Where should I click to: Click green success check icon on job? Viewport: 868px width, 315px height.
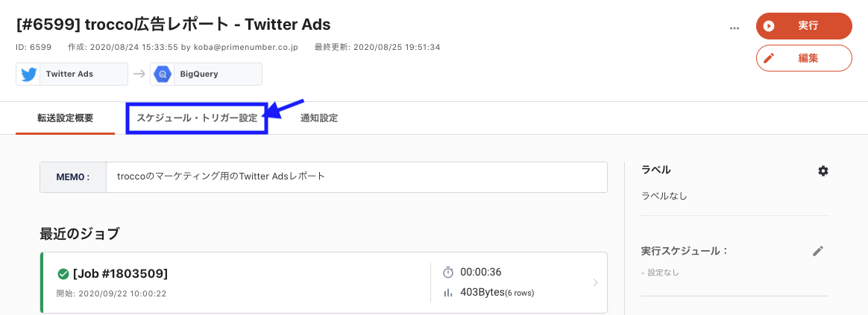[63, 273]
